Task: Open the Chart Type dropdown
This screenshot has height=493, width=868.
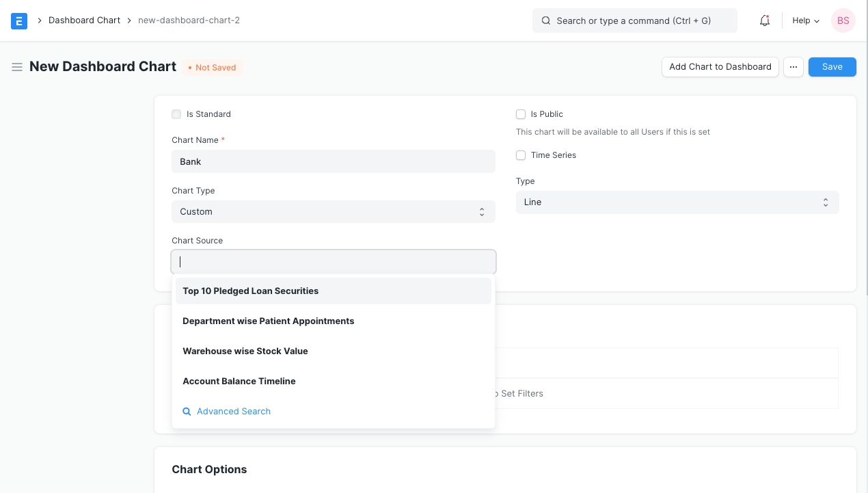Action: coord(333,212)
